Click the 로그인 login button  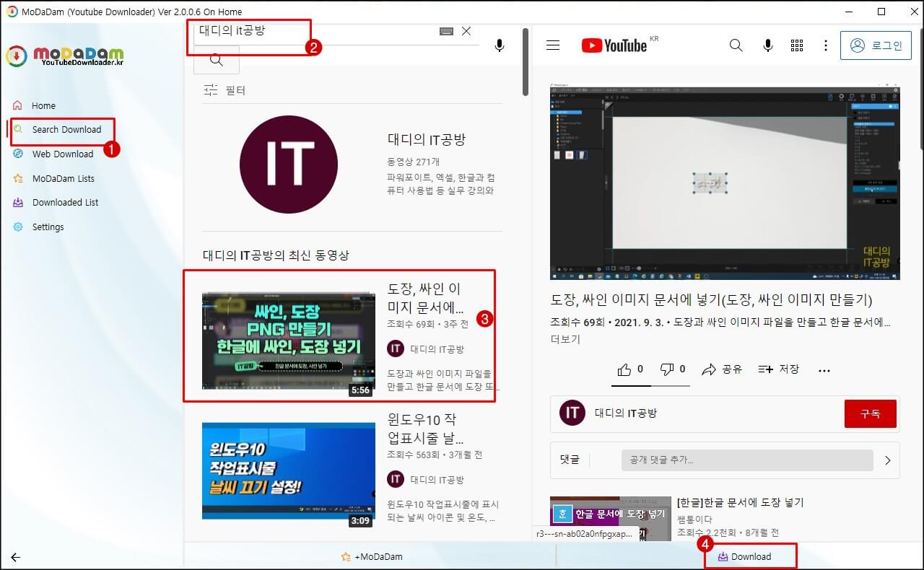pos(876,45)
